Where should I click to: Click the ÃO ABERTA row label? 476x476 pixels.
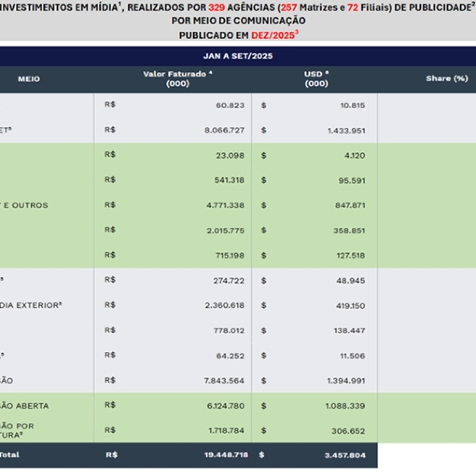24,406
